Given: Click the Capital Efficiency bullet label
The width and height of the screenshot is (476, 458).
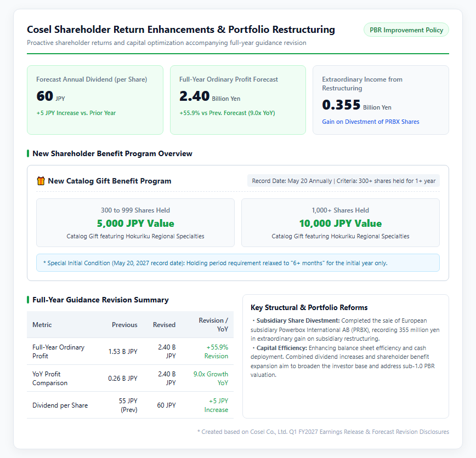Looking at the screenshot, I should click(x=282, y=348).
